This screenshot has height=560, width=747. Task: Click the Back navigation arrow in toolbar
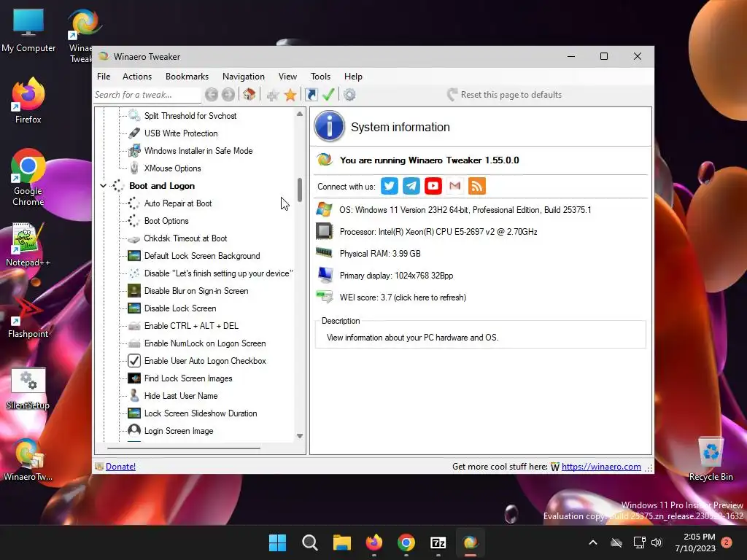[x=212, y=95]
